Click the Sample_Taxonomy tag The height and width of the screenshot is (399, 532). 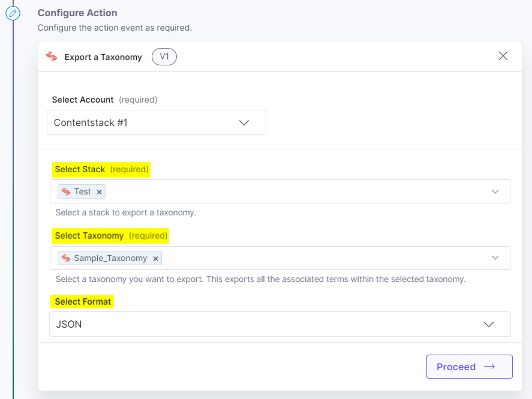pos(110,258)
